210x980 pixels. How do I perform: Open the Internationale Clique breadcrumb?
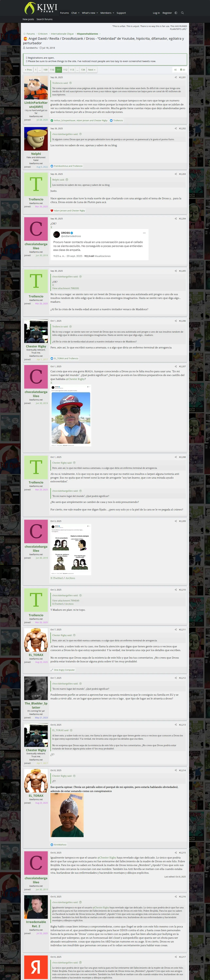tap(62, 34)
